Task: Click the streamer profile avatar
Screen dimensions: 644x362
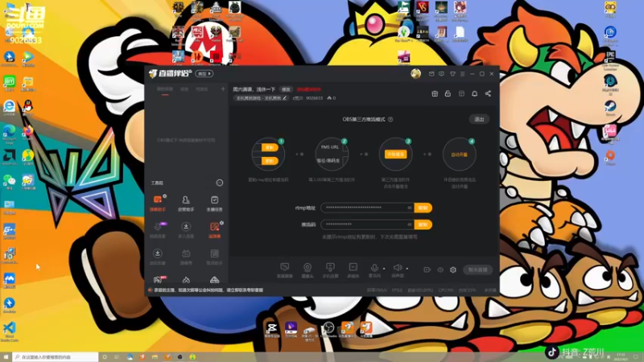Action: (x=415, y=74)
